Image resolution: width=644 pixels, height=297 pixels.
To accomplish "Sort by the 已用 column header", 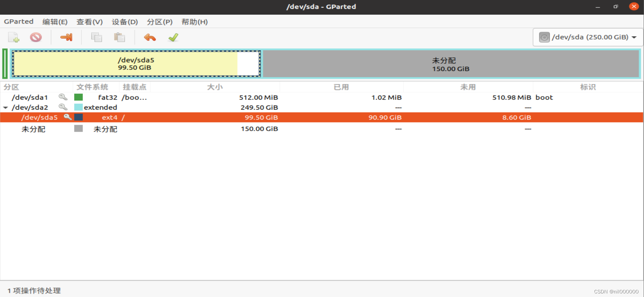I will 341,87.
